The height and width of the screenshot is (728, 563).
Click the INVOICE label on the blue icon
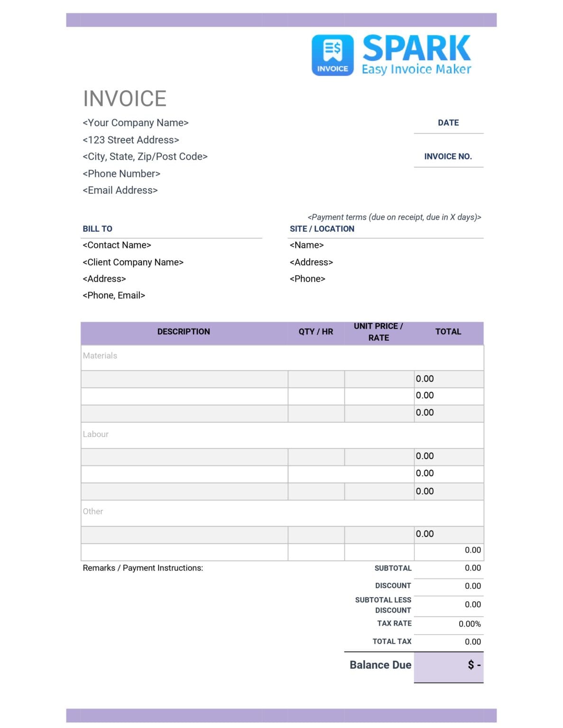[332, 69]
